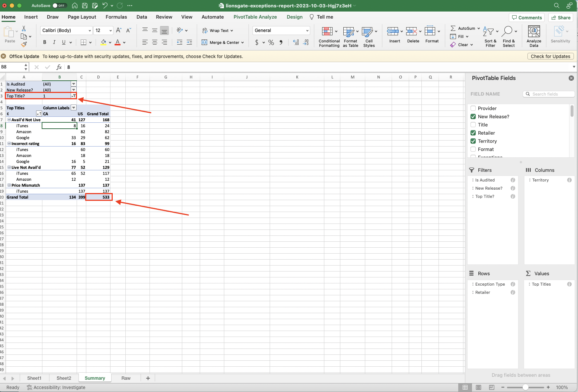Open the Merge & Center dropdown
The width and height of the screenshot is (578, 392).
(x=243, y=42)
